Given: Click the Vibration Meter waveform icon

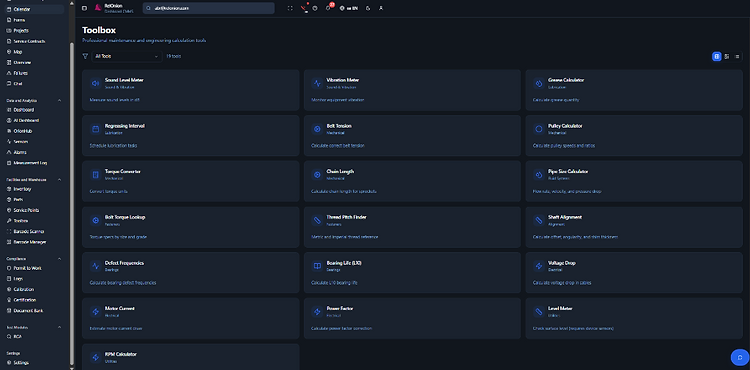Looking at the screenshot, I should coord(317,83).
